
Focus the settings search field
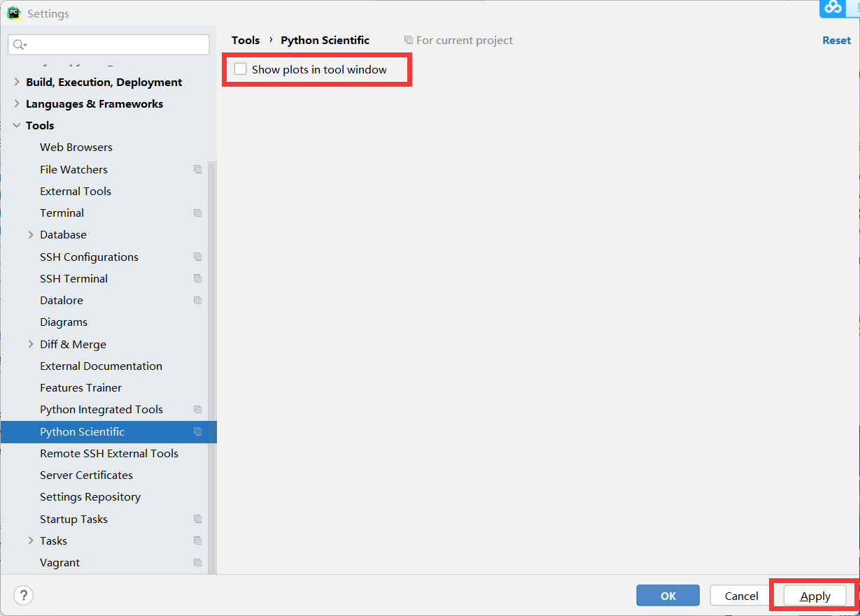[x=108, y=45]
